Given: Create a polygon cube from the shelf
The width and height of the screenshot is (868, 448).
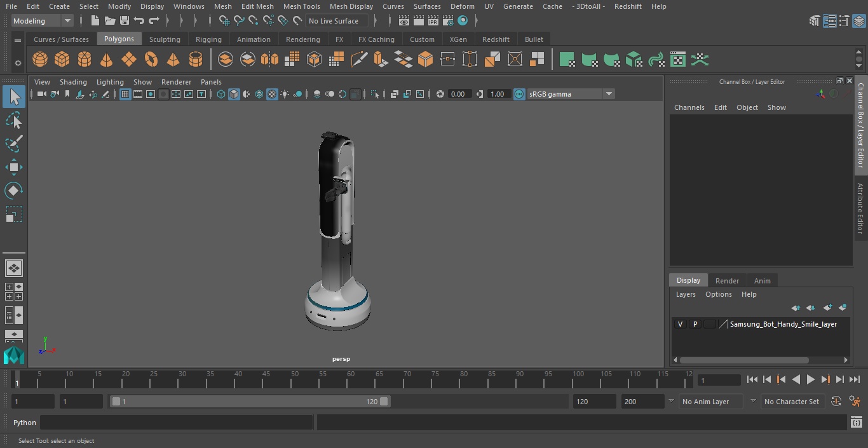Looking at the screenshot, I should click(62, 60).
